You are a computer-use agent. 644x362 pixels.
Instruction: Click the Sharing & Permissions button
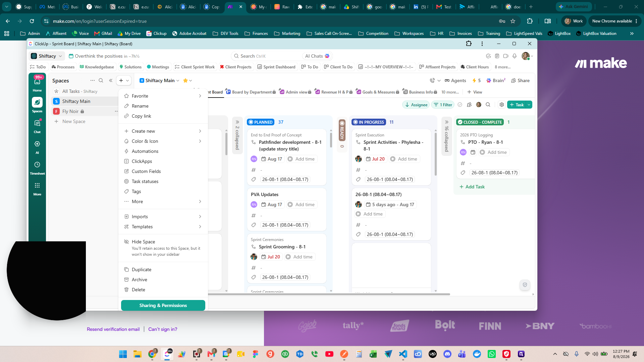coord(163,305)
